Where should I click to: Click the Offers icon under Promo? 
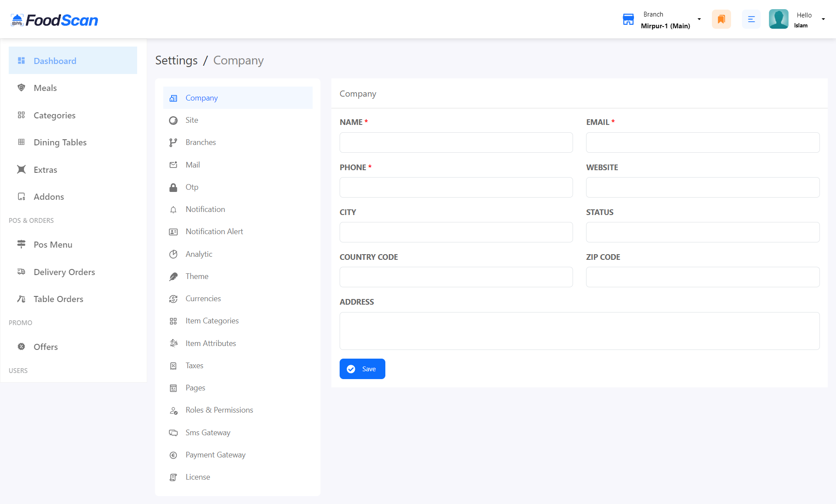tap(21, 346)
